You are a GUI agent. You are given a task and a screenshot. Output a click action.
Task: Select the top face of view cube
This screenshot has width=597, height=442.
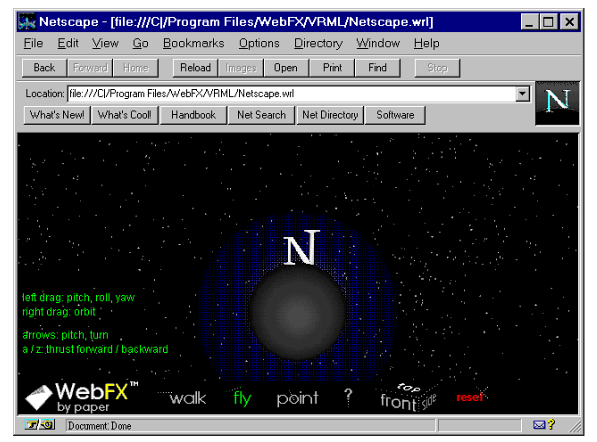[409, 388]
